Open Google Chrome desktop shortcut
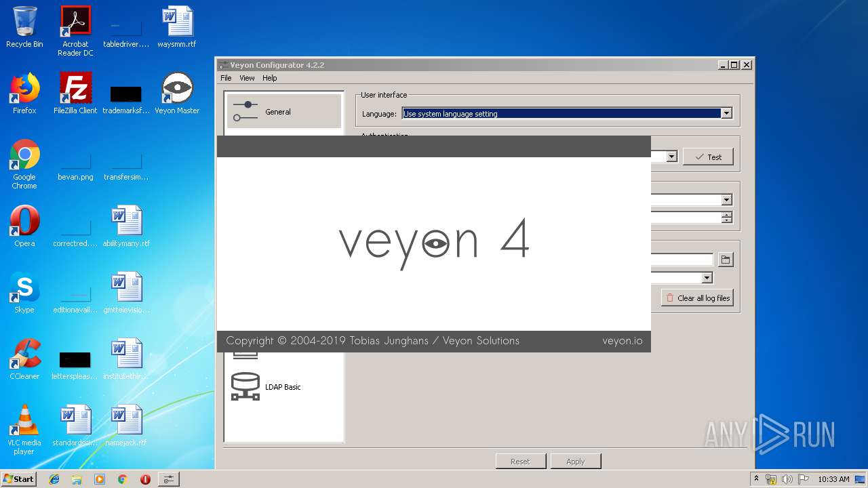This screenshot has height=488, width=868. tap(24, 164)
